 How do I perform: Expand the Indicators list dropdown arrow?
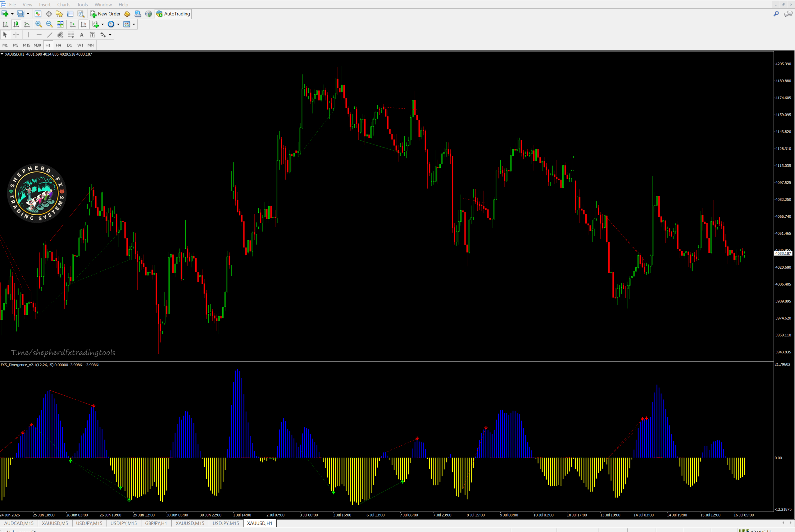pyautogui.click(x=102, y=25)
